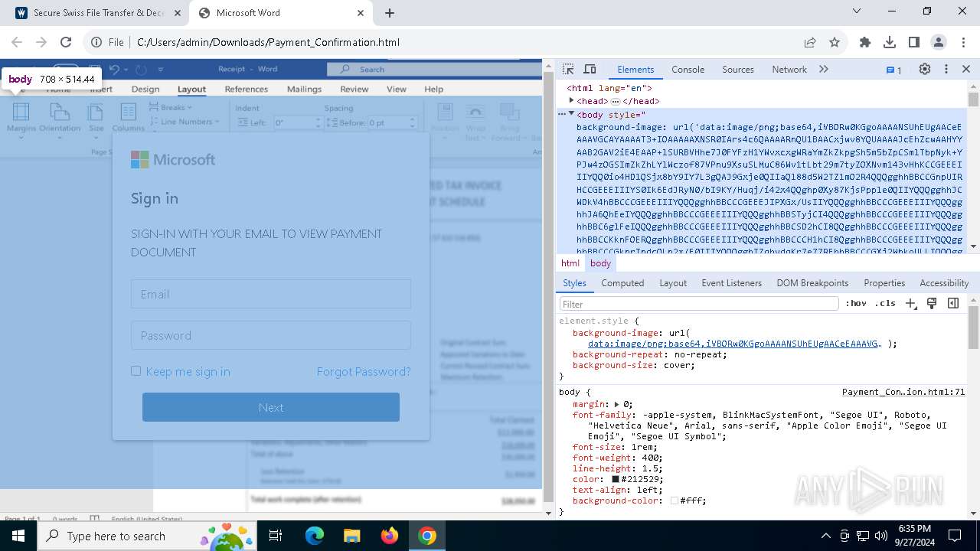Close the Secure Swiss File Transfer tab
Screen dimensions: 980x551
click(x=178, y=13)
